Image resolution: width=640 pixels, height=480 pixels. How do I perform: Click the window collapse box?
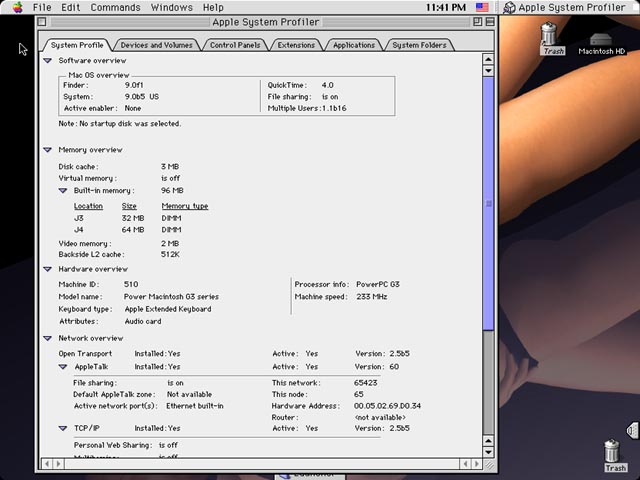pyautogui.click(x=490, y=22)
